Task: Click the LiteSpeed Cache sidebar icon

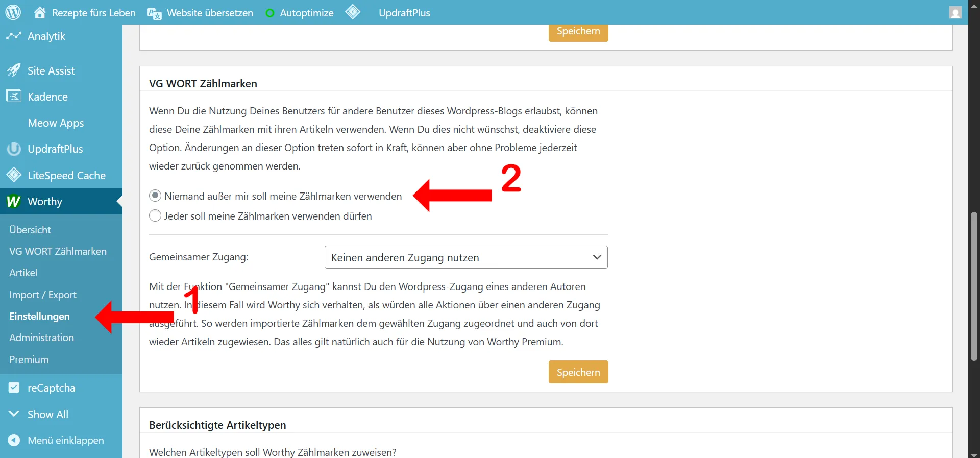Action: coord(14,175)
